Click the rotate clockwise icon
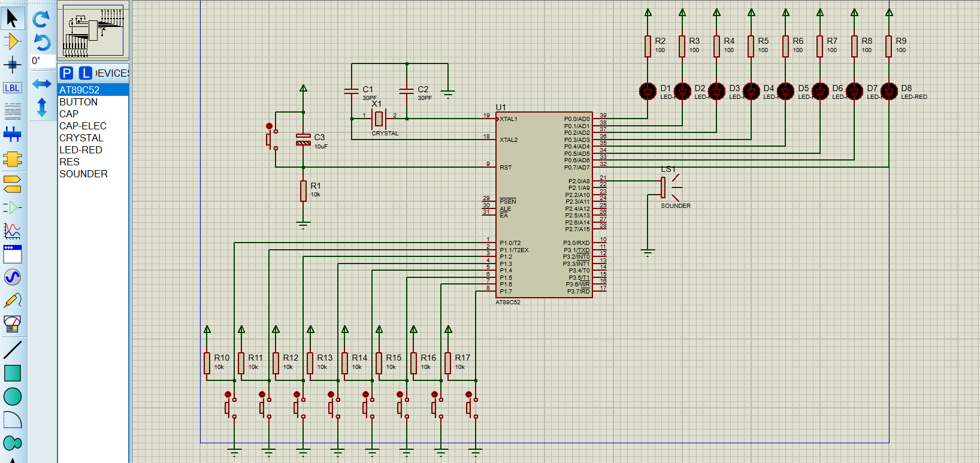The width and height of the screenshot is (980, 463). 41,19
